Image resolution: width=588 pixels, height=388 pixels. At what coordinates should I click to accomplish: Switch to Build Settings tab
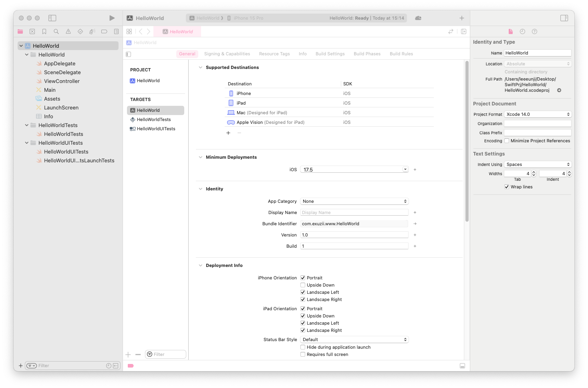[330, 54]
